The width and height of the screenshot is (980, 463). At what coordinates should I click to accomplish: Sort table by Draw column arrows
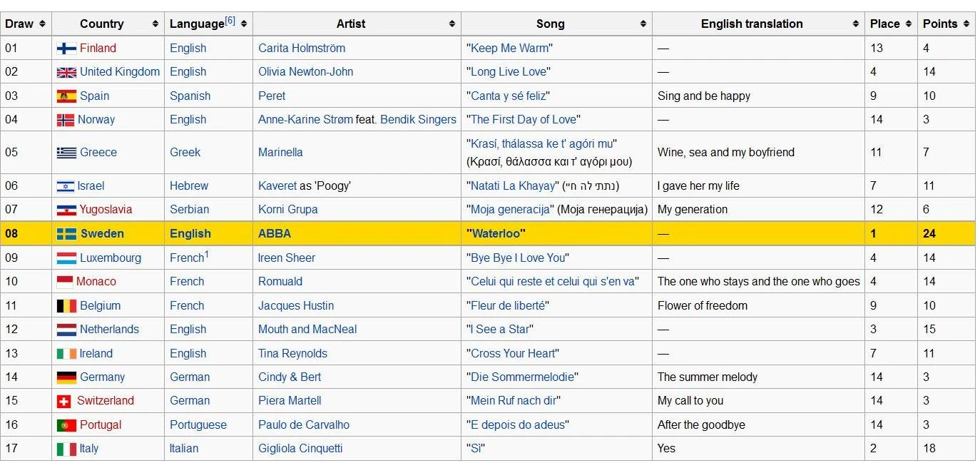coord(42,24)
